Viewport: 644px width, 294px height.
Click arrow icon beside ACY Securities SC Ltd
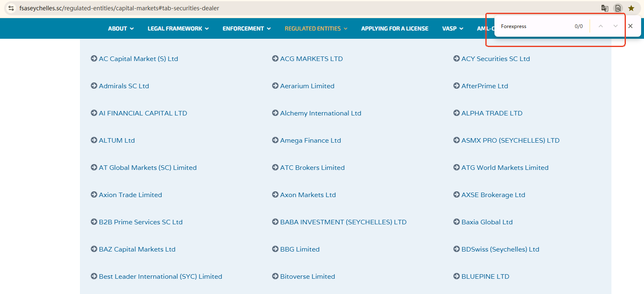[457, 59]
